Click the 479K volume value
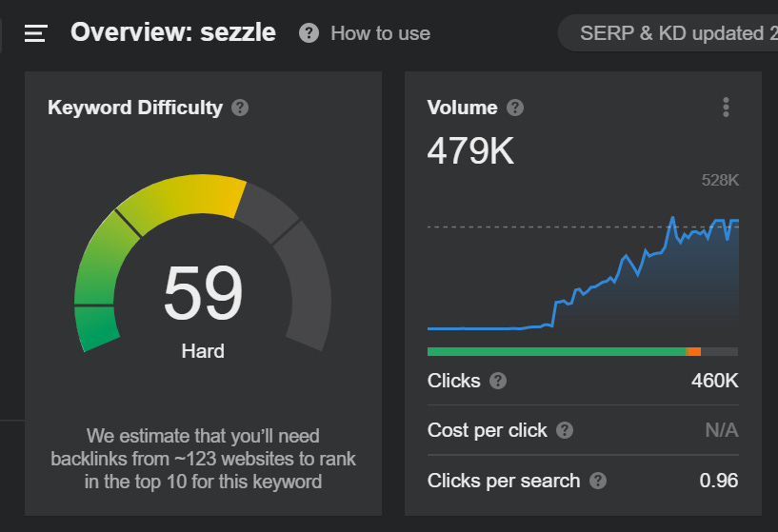Viewport: 778px width, 532px height. point(470,150)
